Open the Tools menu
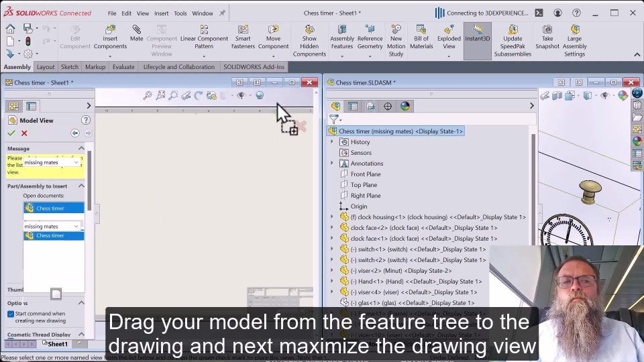Viewport: 644px width, 362px height. 180,13
